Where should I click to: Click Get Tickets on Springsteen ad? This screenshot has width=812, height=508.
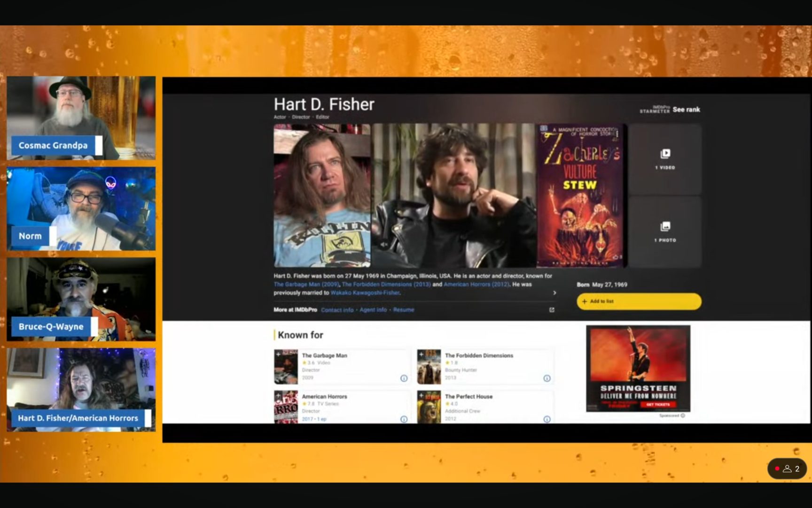(658, 405)
